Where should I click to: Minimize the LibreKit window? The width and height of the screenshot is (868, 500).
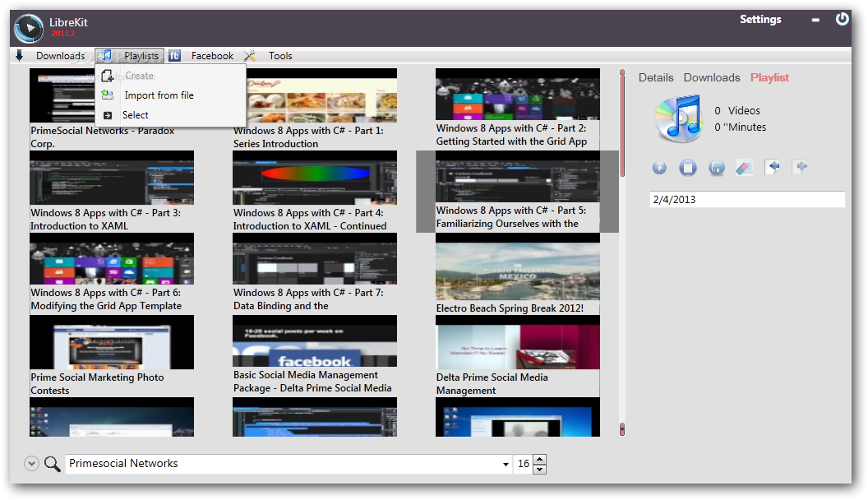click(815, 20)
